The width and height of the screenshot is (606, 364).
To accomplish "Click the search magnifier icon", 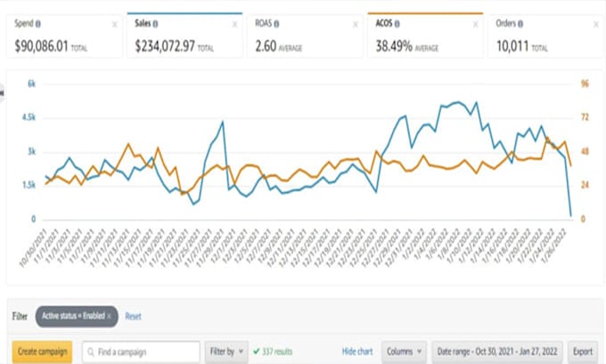I will [91, 352].
